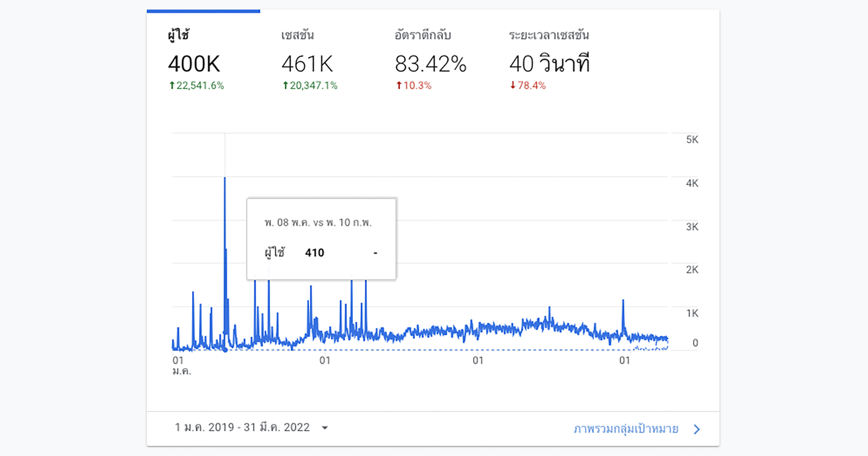Screen dimensions: 868x456
Task: Select the ผู้ใช้ metric tab
Action: 178,35
